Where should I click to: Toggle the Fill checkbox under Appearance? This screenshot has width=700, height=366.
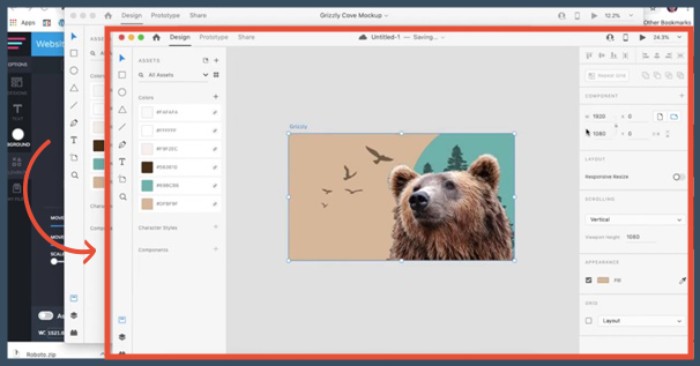coord(588,280)
